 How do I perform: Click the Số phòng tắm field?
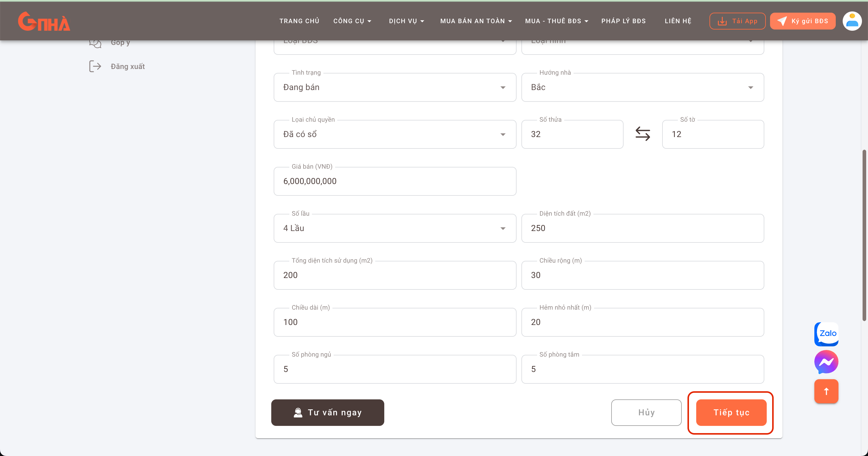[643, 369]
